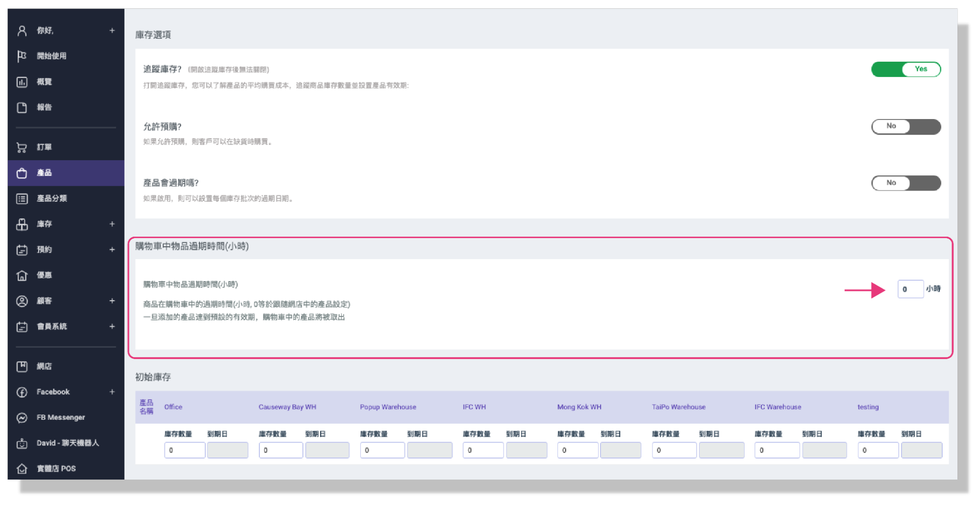The width and height of the screenshot is (980, 507).
Task: Select 訂單 in the sidebar
Action: 66,147
